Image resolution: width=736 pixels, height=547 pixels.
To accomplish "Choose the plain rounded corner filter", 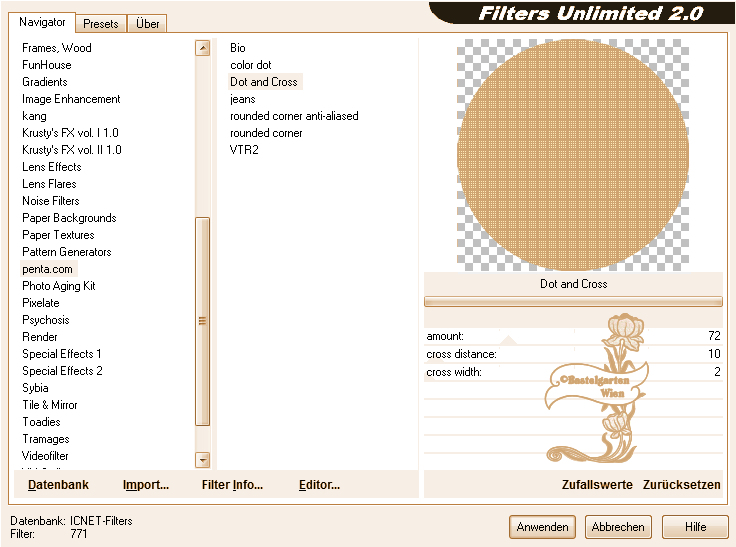I will click(266, 133).
